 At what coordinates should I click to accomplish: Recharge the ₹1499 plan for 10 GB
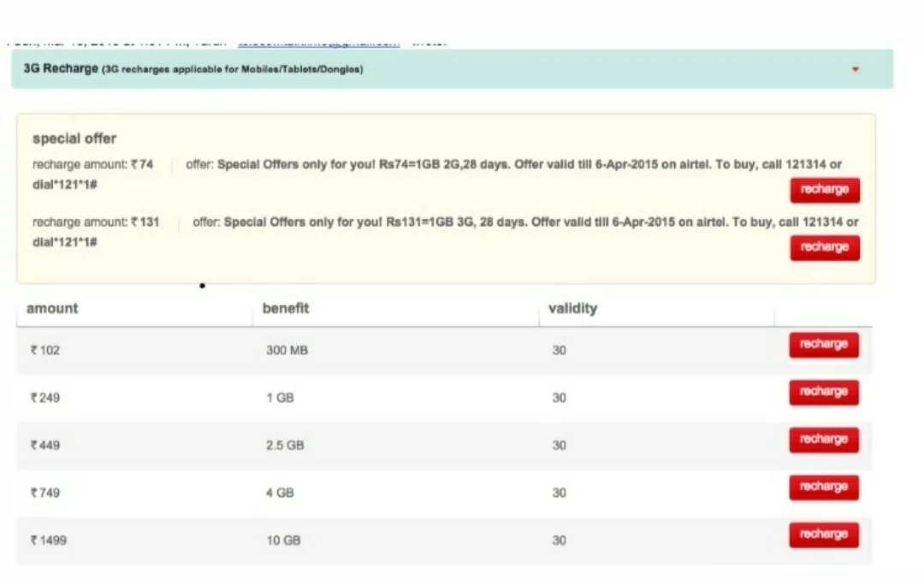pos(822,535)
